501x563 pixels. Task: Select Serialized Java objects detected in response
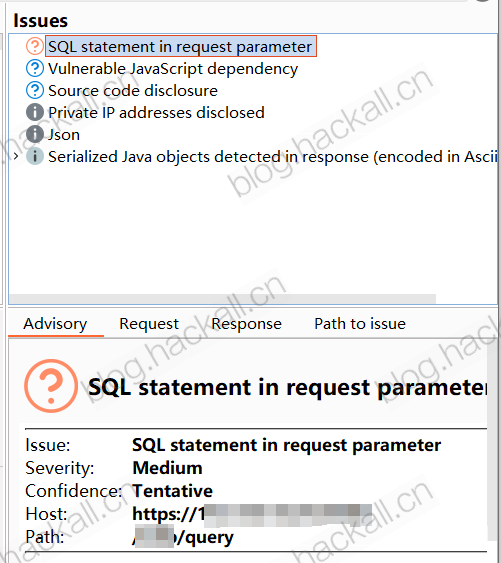pyautogui.click(x=273, y=157)
